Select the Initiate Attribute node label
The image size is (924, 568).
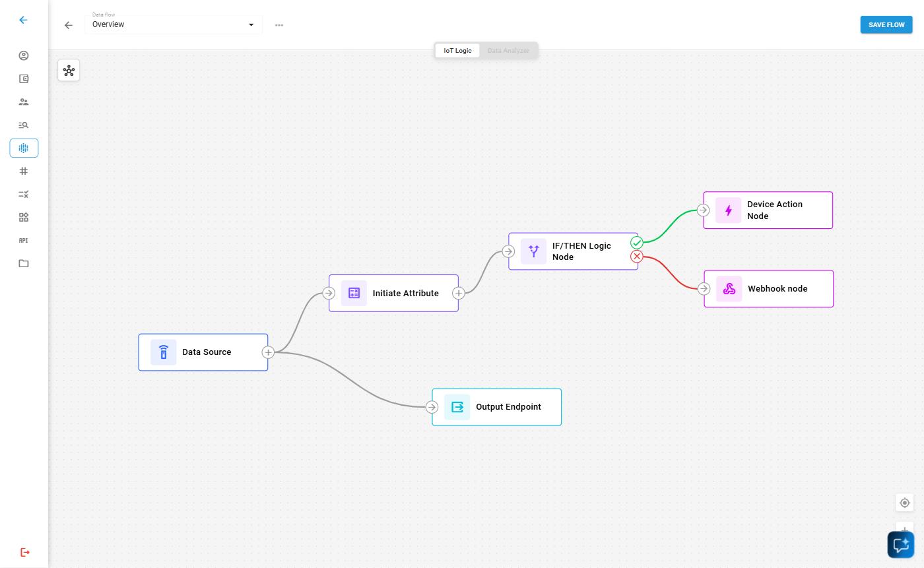click(405, 294)
